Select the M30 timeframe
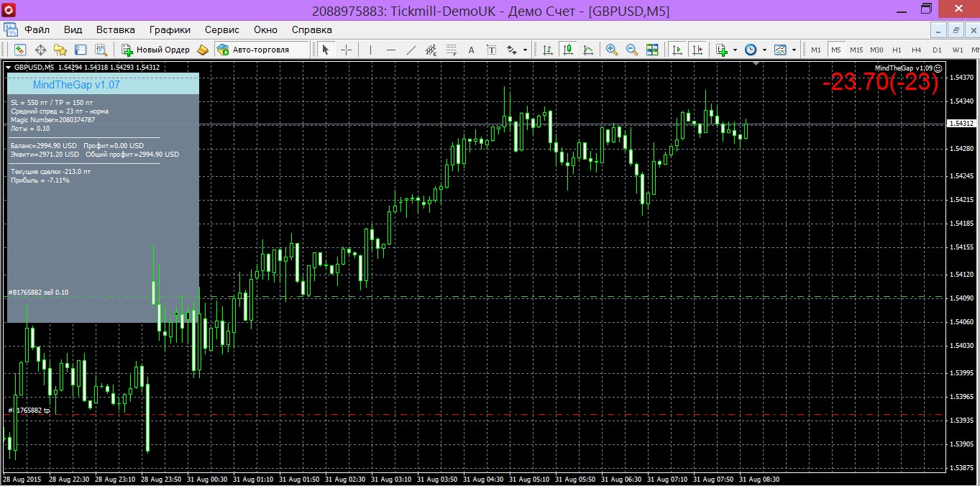 pyautogui.click(x=876, y=50)
